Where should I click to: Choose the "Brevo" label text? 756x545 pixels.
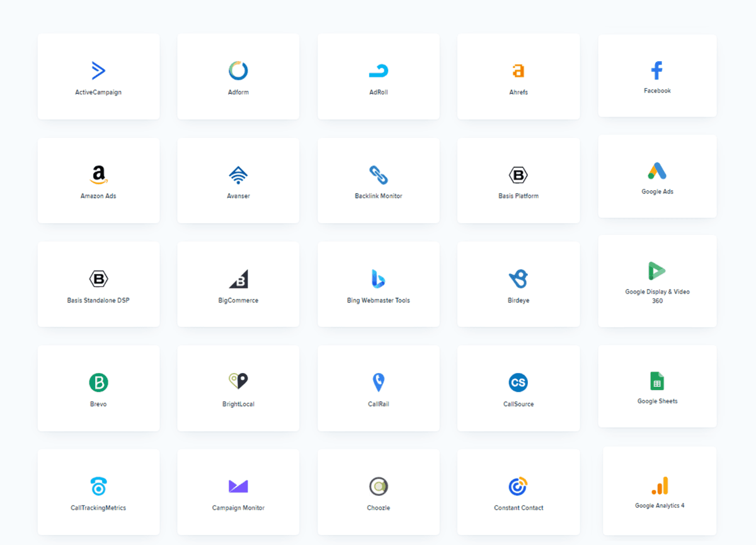[98, 404]
